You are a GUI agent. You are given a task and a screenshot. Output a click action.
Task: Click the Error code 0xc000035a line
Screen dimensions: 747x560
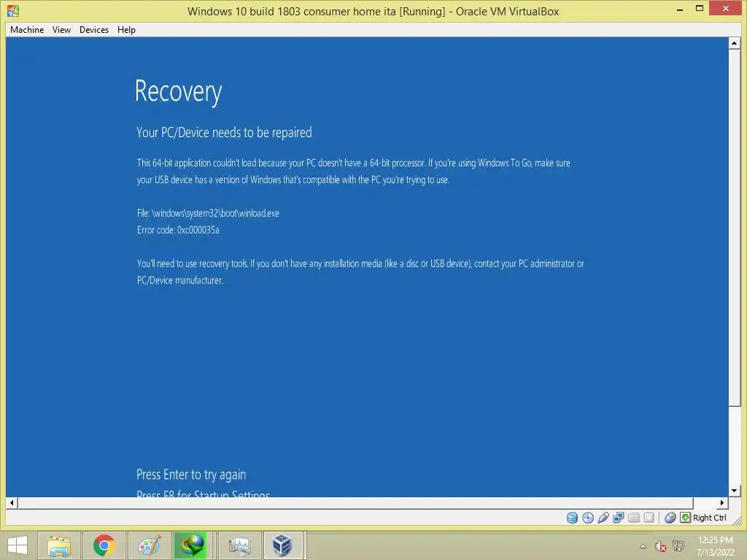point(178,230)
